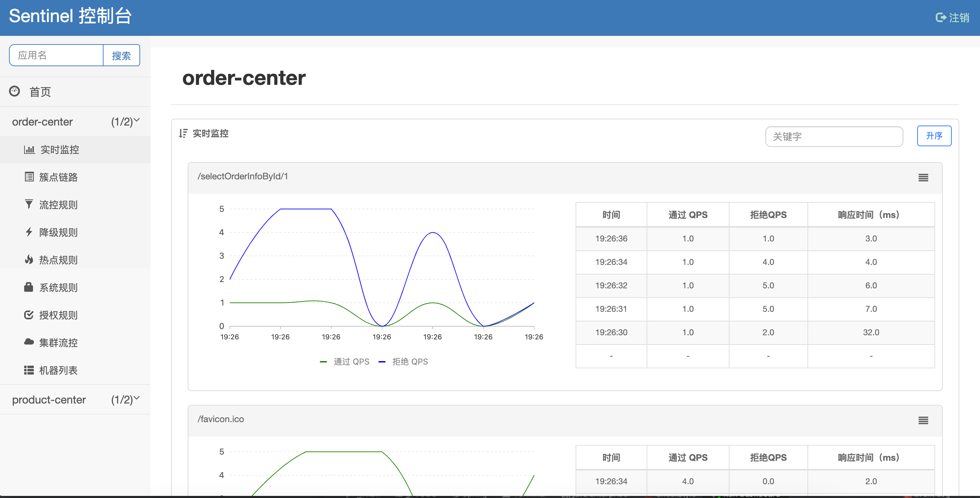
Task: Click the bar chart icon for 实时监控
Action: coord(29,149)
